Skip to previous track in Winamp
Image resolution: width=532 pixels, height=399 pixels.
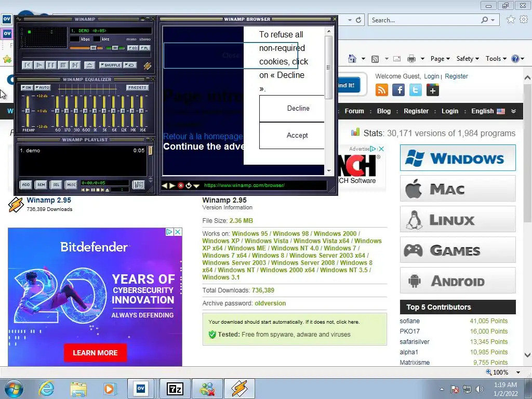coord(28,65)
